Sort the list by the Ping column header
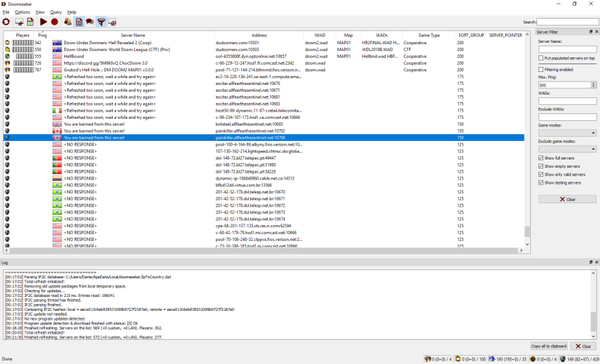Viewport: 600px width, 364px height. point(43,35)
